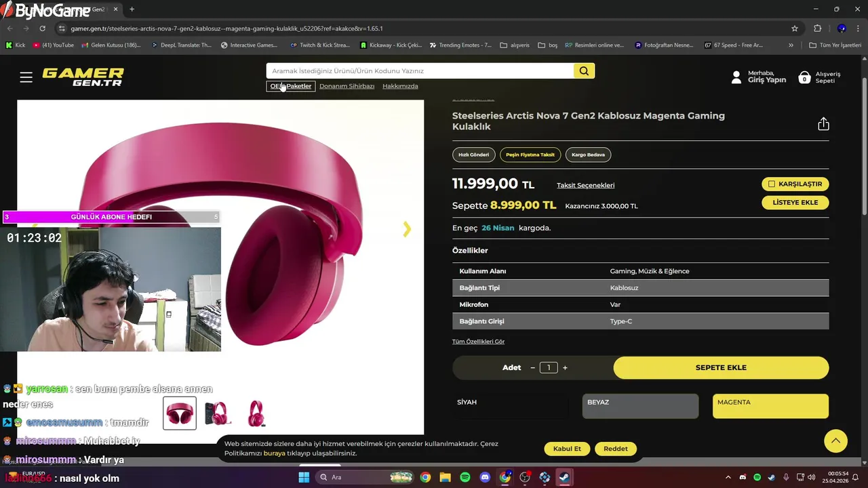This screenshot has height=488, width=868.
Task: Reject cookies with Reddet
Action: (x=616, y=449)
